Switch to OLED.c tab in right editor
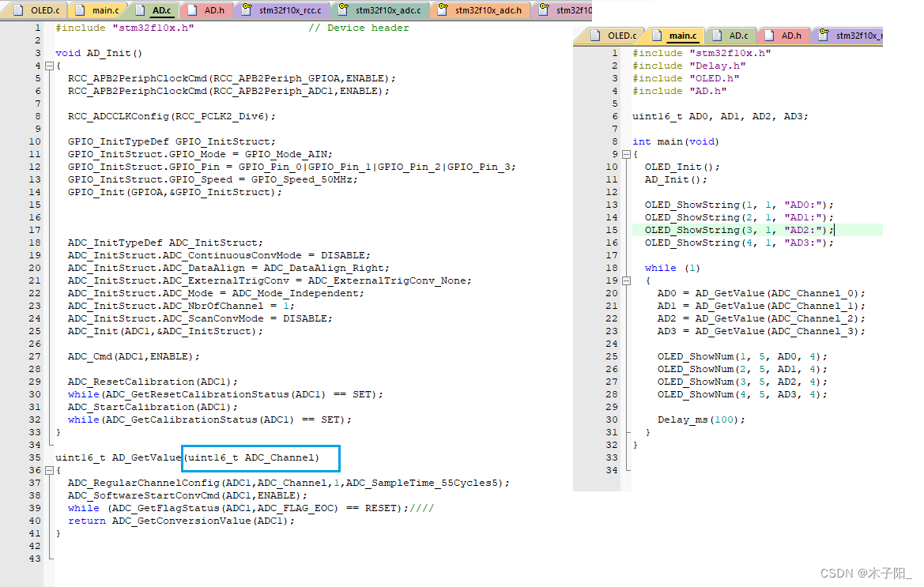Image resolution: width=924 pixels, height=587 pixels. click(614, 36)
